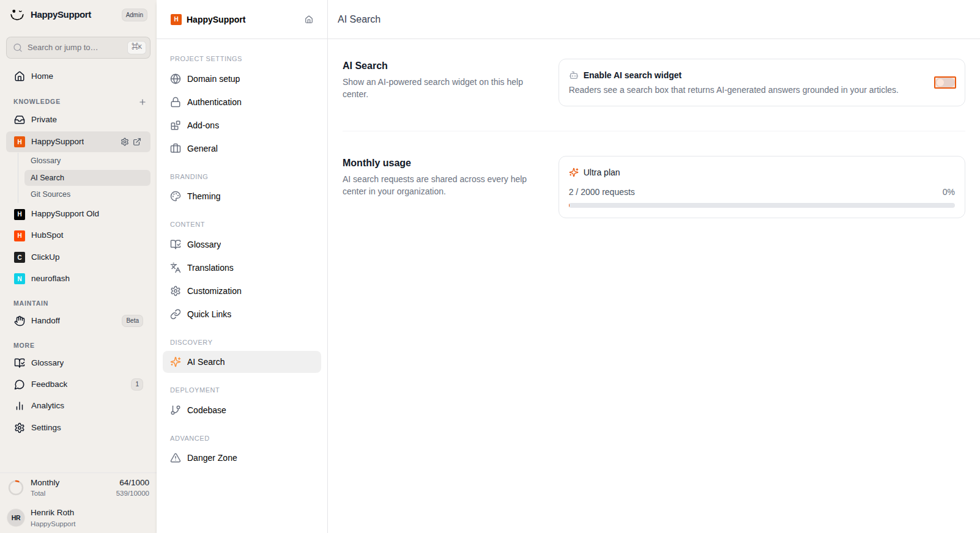
Task: Open settings gear on HappySupport knowledge row
Action: [x=125, y=142]
